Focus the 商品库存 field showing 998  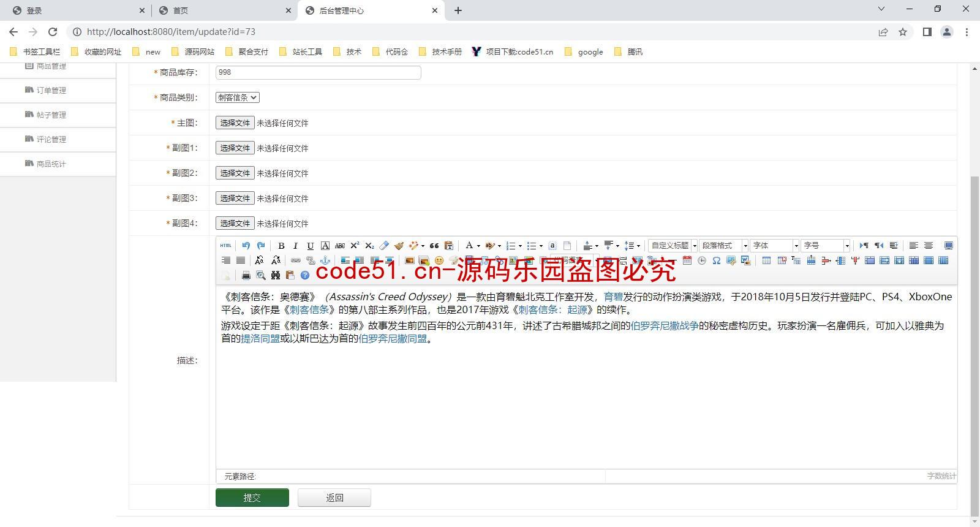318,72
